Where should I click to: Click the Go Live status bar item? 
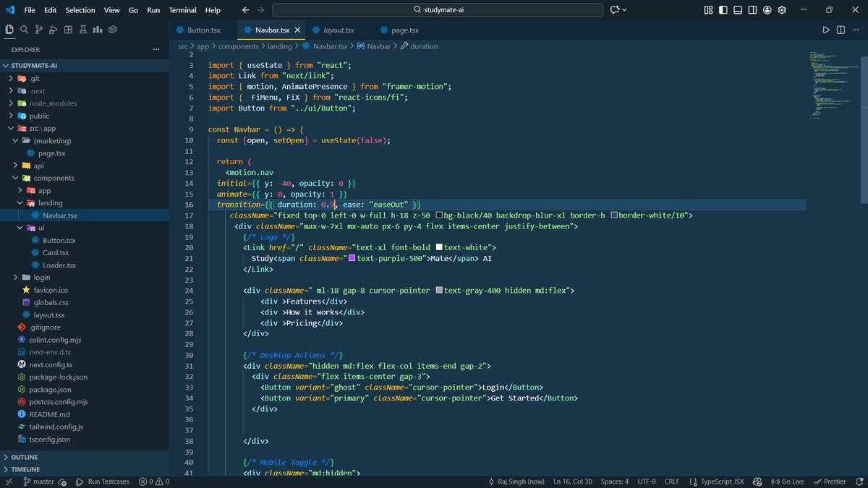coord(788,481)
